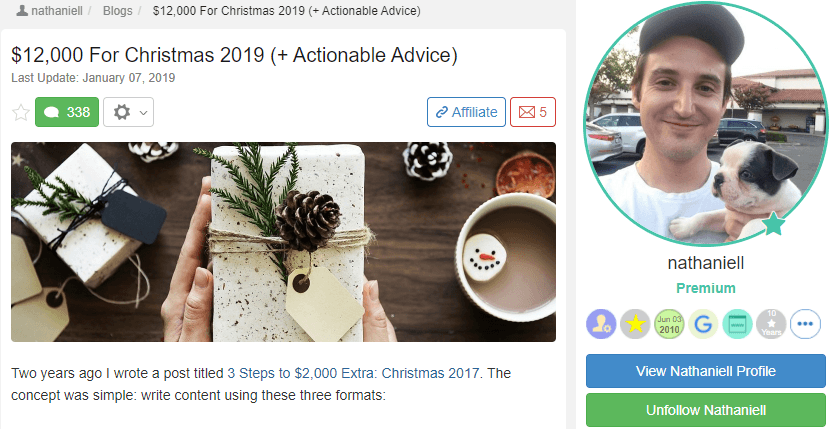Viewport: 832px width, 429px height.
Task: Expand the gear settings dropdown
Action: click(x=128, y=112)
